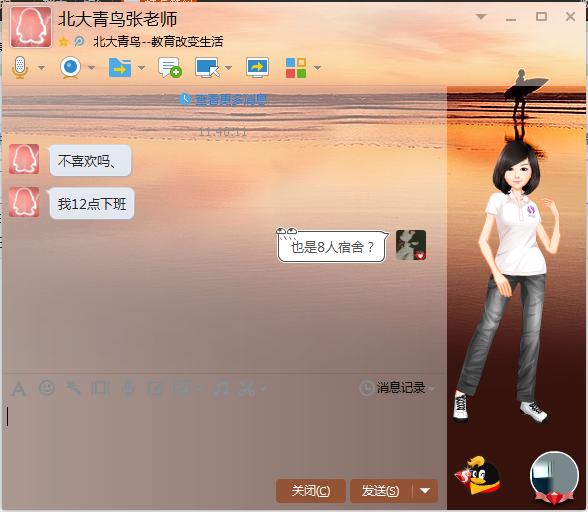Click the magic emoticon wand icon

pyautogui.click(x=74, y=388)
